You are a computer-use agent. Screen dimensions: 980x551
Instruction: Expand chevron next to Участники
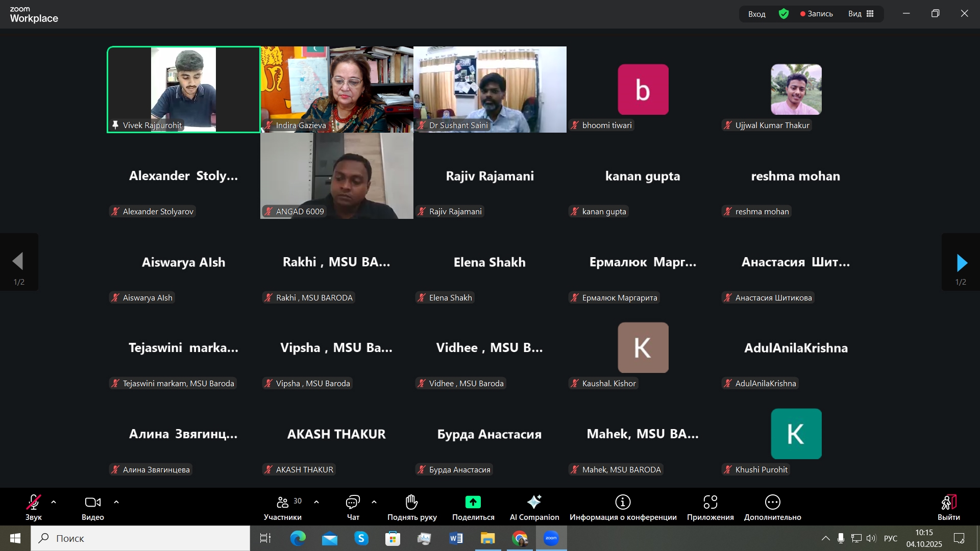(x=316, y=503)
